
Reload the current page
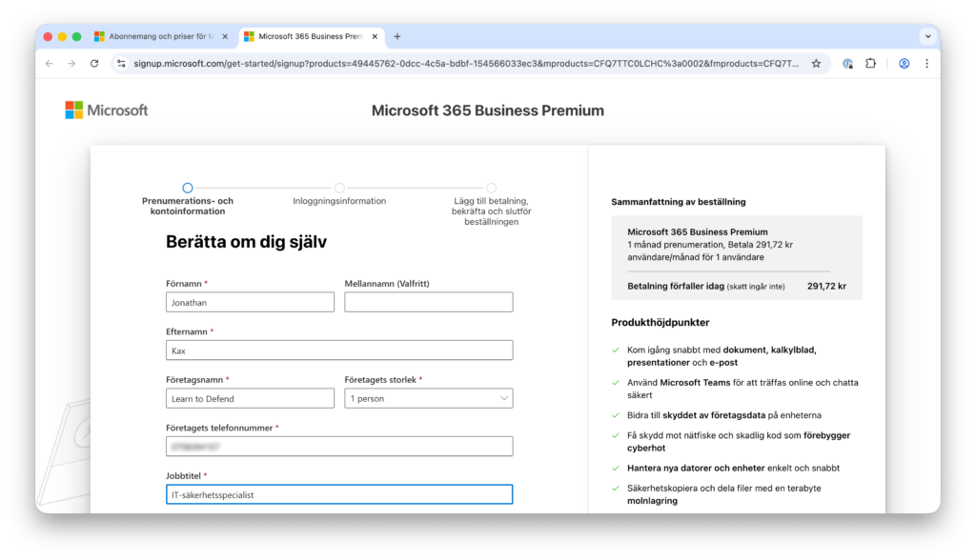point(94,64)
